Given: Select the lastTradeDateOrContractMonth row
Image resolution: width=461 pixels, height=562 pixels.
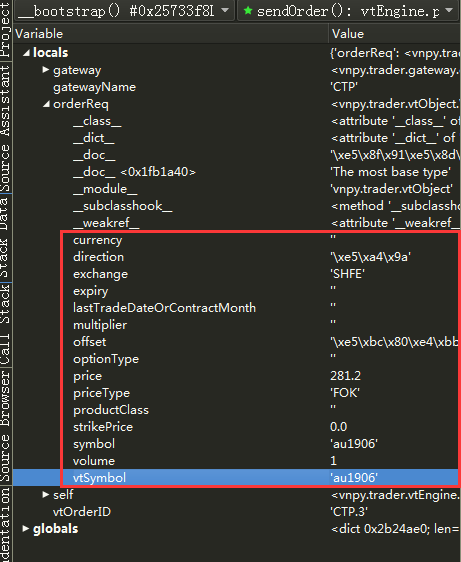Looking at the screenshot, I should [x=237, y=308].
